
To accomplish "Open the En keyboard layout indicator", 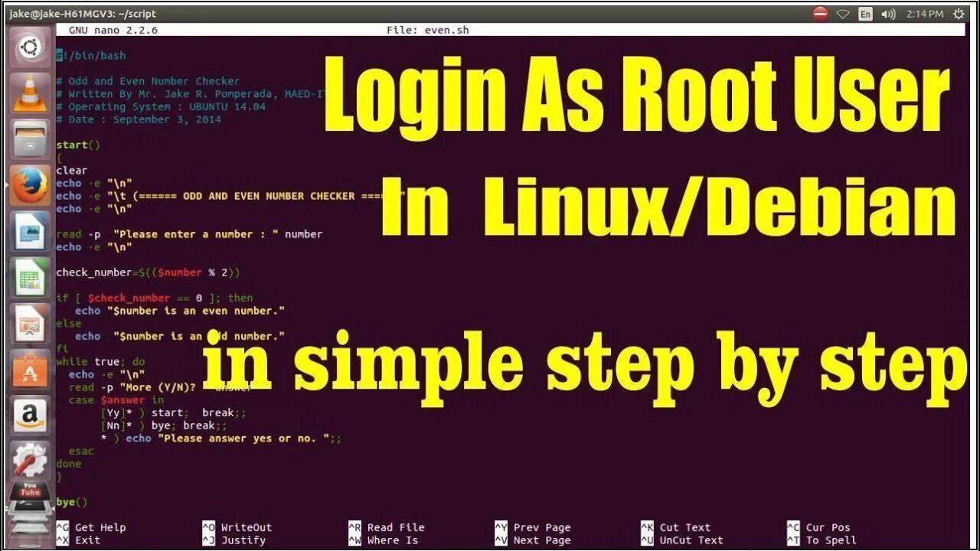I will click(865, 14).
